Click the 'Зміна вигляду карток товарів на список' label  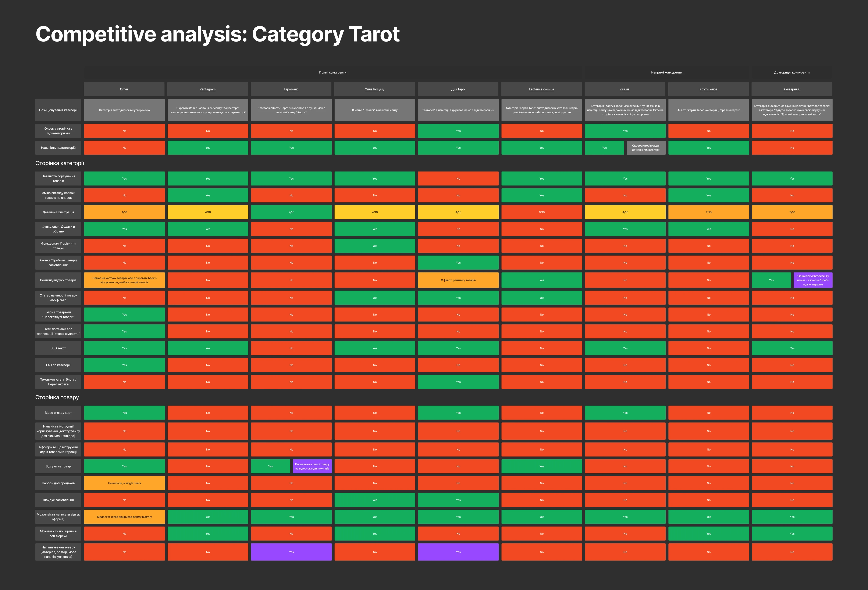(x=58, y=195)
